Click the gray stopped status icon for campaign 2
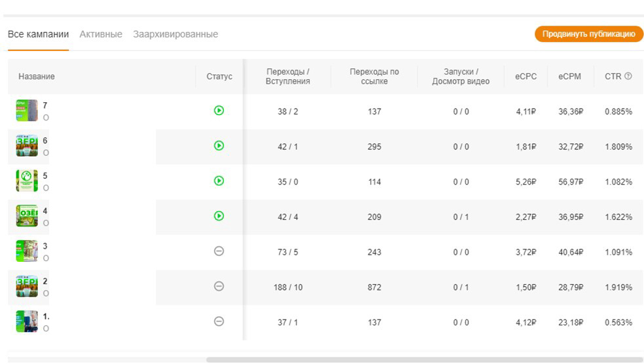 (219, 286)
